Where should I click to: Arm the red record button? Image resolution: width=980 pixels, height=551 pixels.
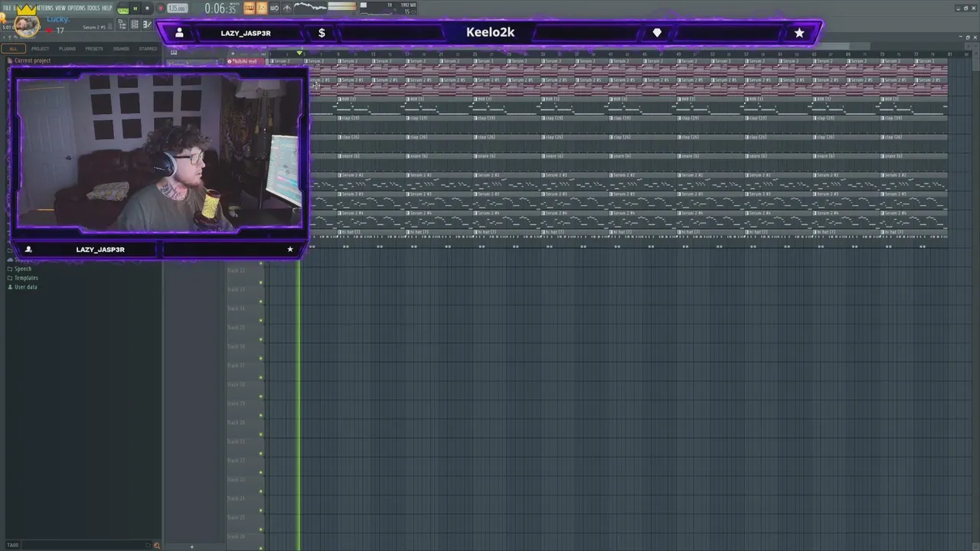160,8
